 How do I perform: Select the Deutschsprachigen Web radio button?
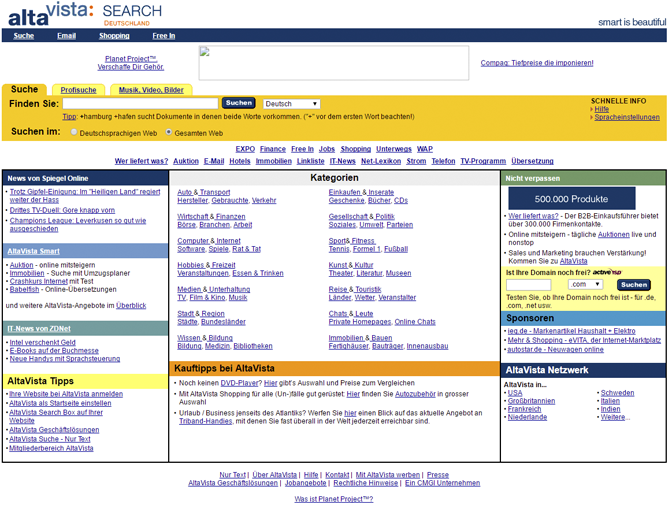click(x=73, y=132)
